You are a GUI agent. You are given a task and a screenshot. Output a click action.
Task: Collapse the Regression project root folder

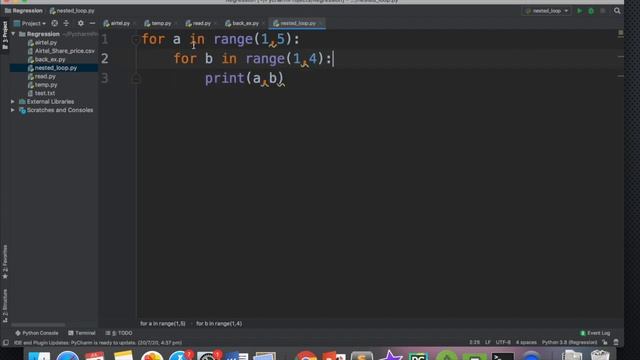(x=13, y=34)
